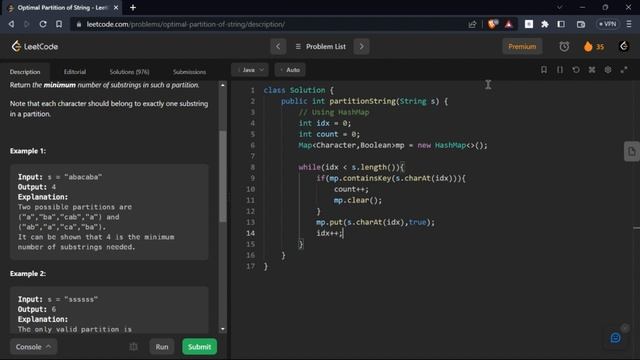Click description scrollbar up arrow

[x=222, y=85]
